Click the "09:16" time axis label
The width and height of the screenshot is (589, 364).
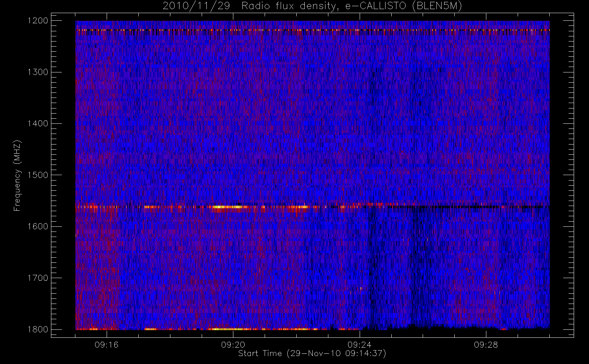pos(107,345)
